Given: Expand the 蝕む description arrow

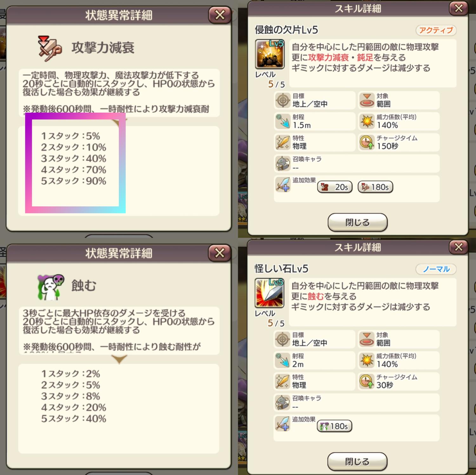Looking at the screenshot, I should tap(119, 359).
